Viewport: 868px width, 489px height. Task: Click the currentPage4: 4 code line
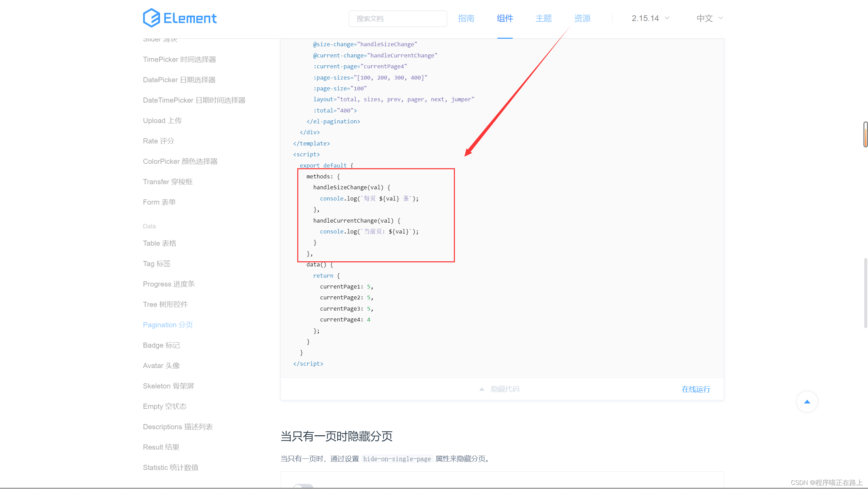[x=345, y=320]
